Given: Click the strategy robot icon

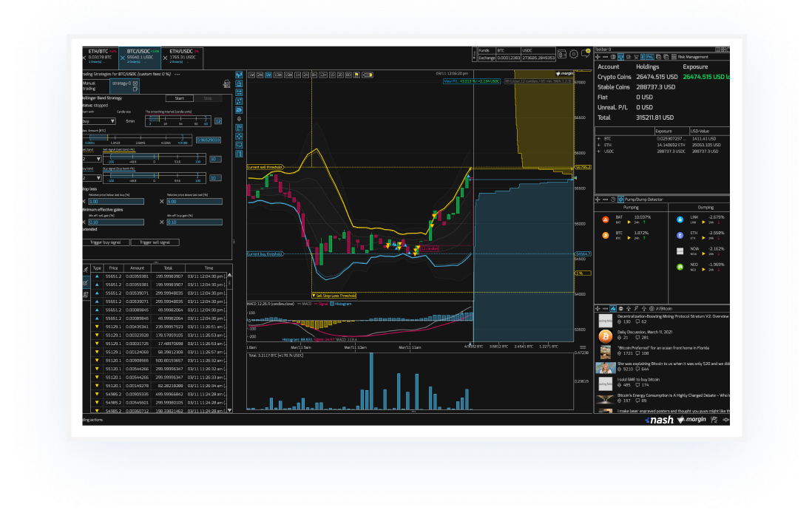Looking at the screenshot, I should pyautogui.click(x=227, y=84).
